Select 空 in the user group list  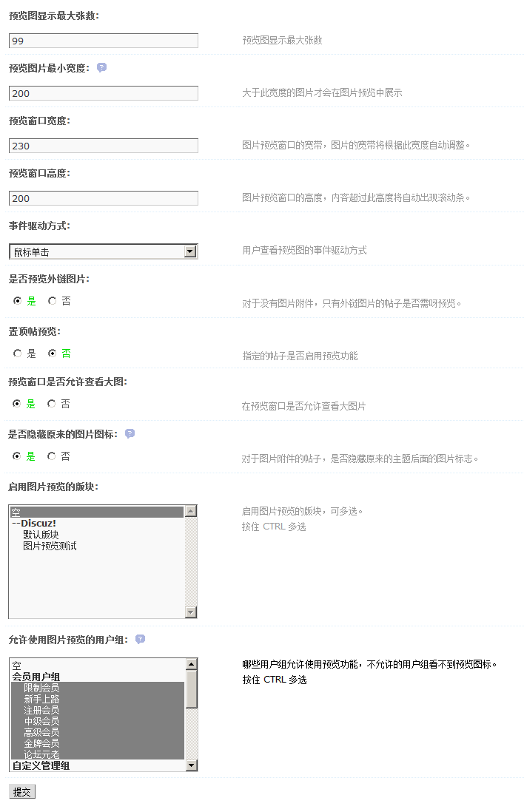[x=97, y=666]
